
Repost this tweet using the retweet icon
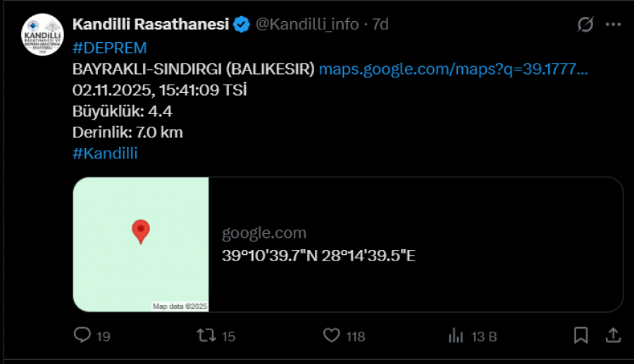tap(206, 335)
